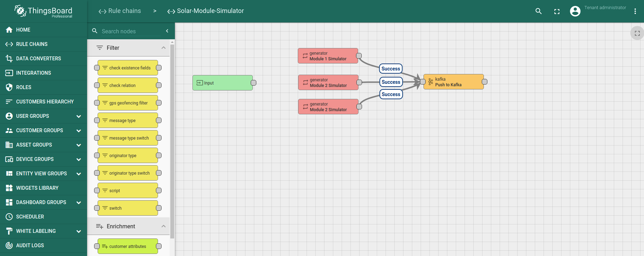Open CUSTOMERS HIERARCHY page
Viewport: 644px width, 256px height.
(44, 102)
